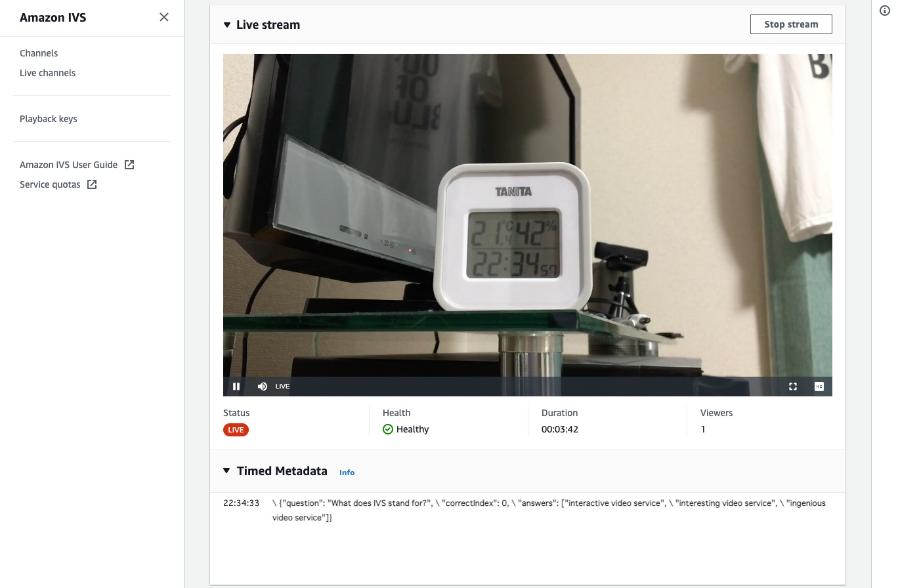Open video quality settings icon
The height and width of the screenshot is (588, 898).
point(819,387)
